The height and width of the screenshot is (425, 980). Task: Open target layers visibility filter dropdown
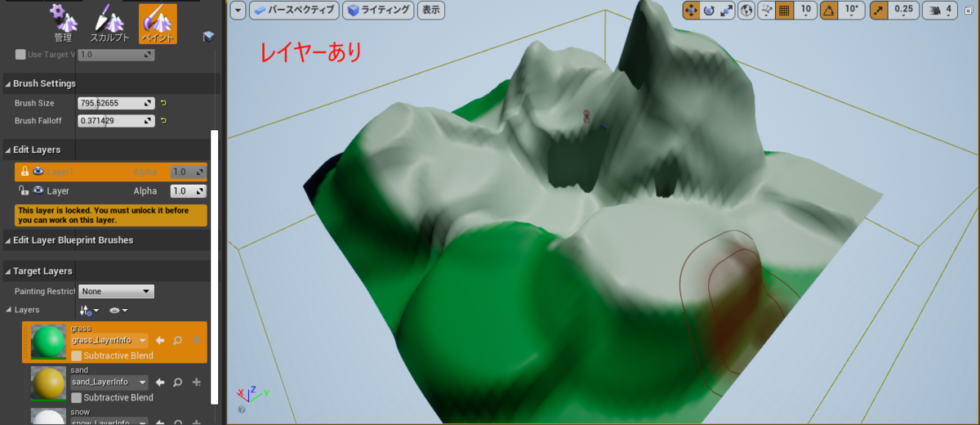click(118, 311)
